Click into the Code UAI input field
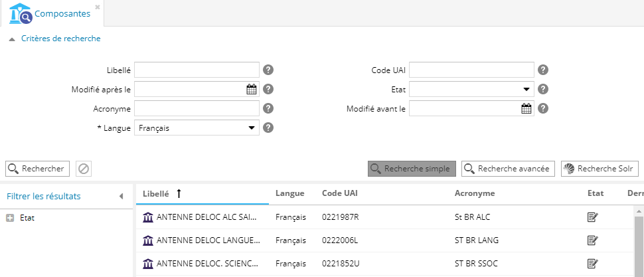The height and width of the screenshot is (277, 644). tap(471, 70)
